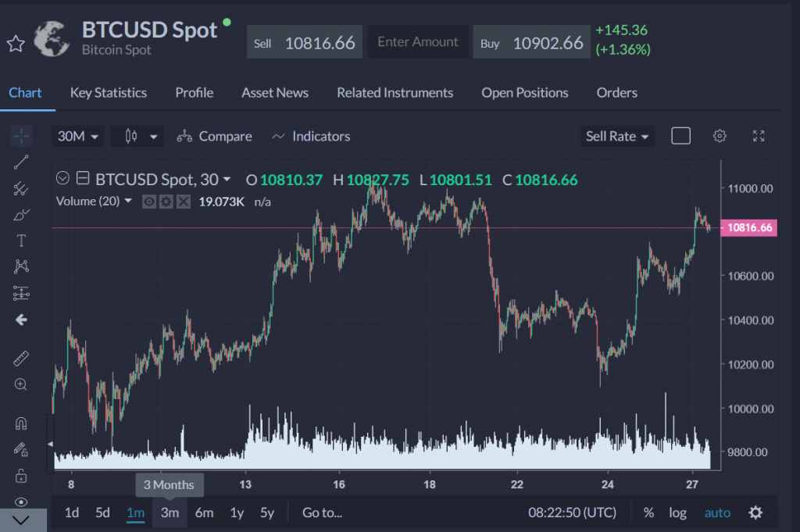
Task: Open the Sell Rate dropdown
Action: [x=617, y=136]
